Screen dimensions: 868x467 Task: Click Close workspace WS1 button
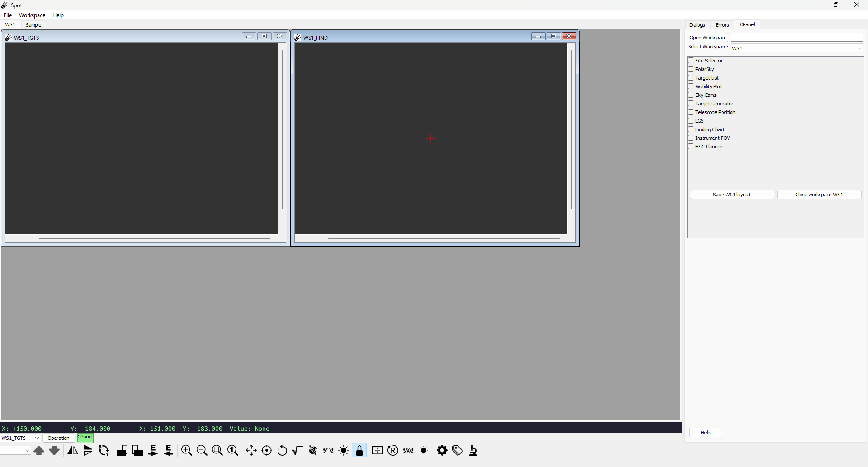coord(819,195)
